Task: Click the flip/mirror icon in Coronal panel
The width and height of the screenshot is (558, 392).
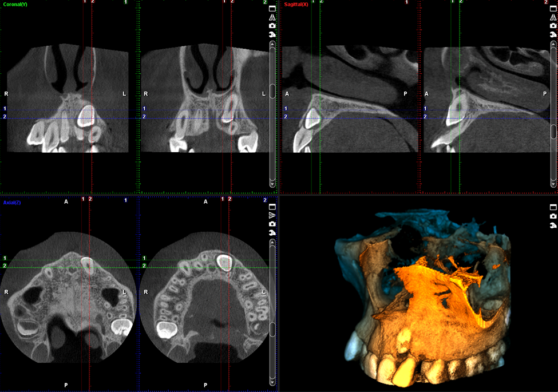Action: pyautogui.click(x=272, y=18)
